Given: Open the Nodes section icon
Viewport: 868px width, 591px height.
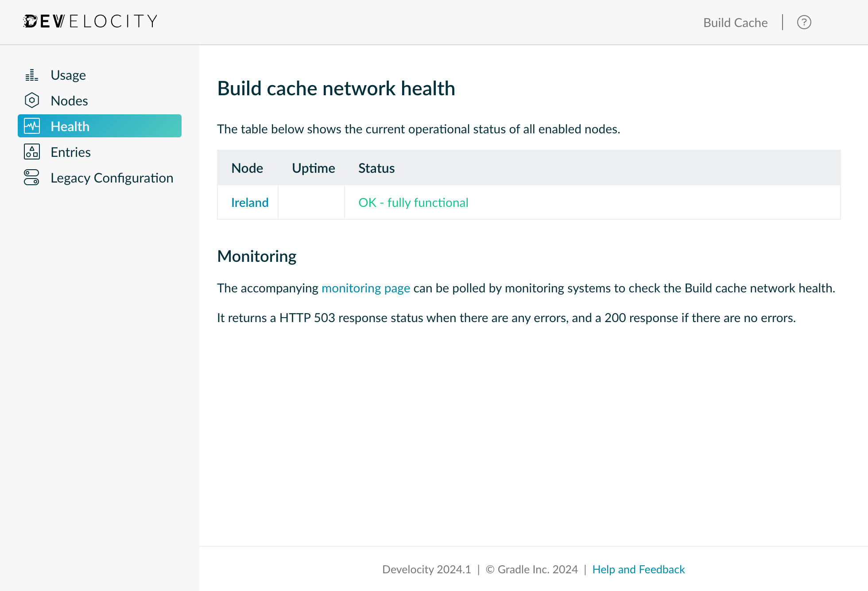Looking at the screenshot, I should 31,100.
